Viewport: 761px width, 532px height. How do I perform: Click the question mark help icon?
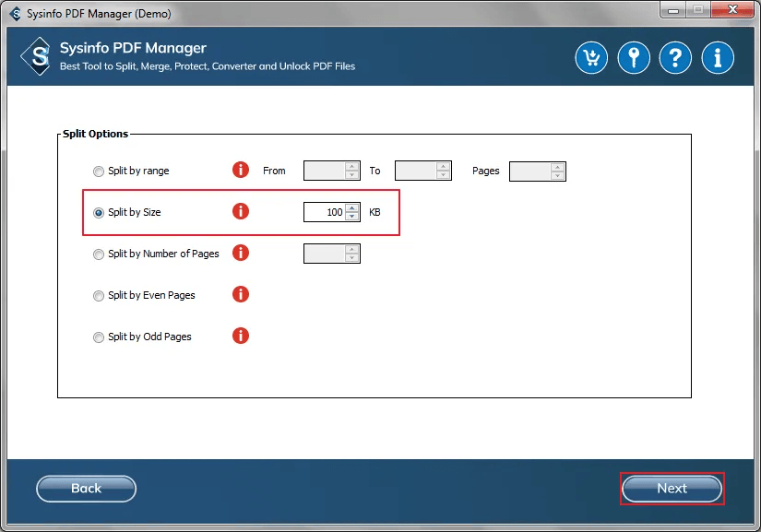click(675, 58)
